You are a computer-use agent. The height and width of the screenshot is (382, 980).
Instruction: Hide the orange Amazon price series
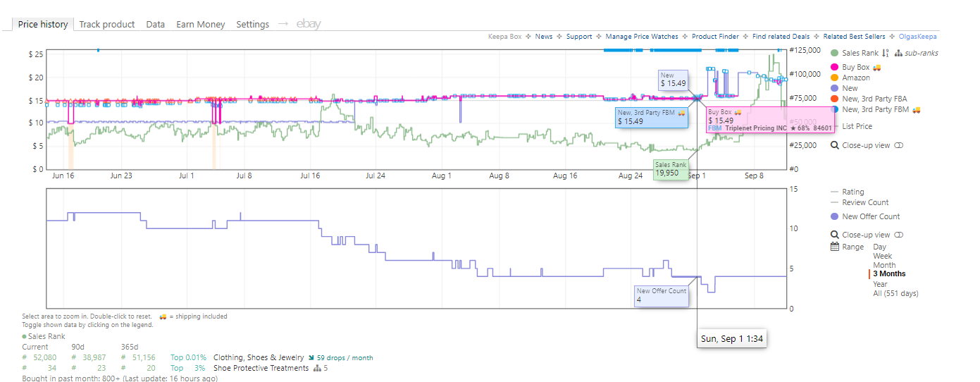[835, 78]
